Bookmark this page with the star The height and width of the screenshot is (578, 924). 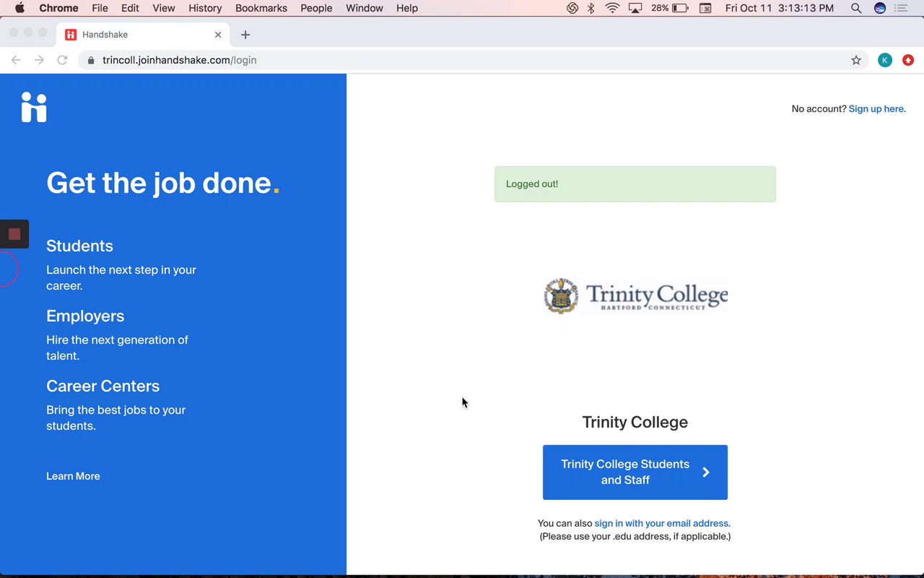pos(856,60)
